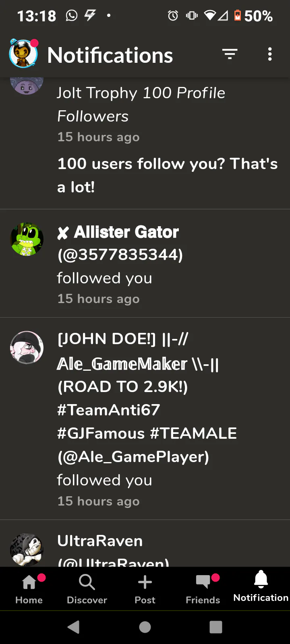Tap the Android recent apps square

click(x=216, y=627)
